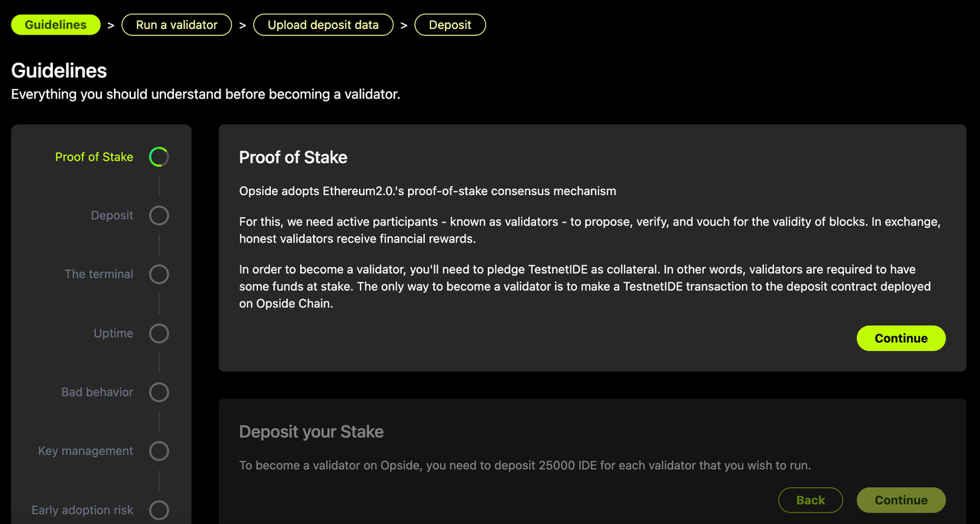This screenshot has width=980, height=524.
Task: Click Back in Deposit your Stake card
Action: point(811,500)
